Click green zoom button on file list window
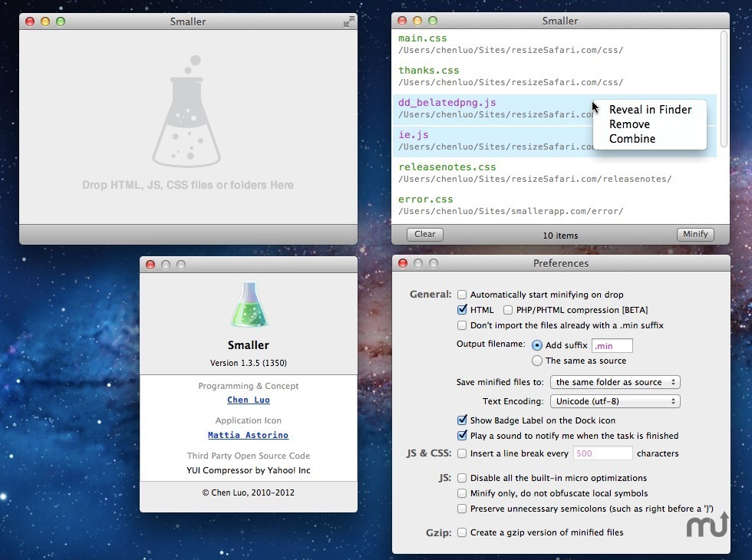Screen dimensions: 752x560 click(x=433, y=21)
